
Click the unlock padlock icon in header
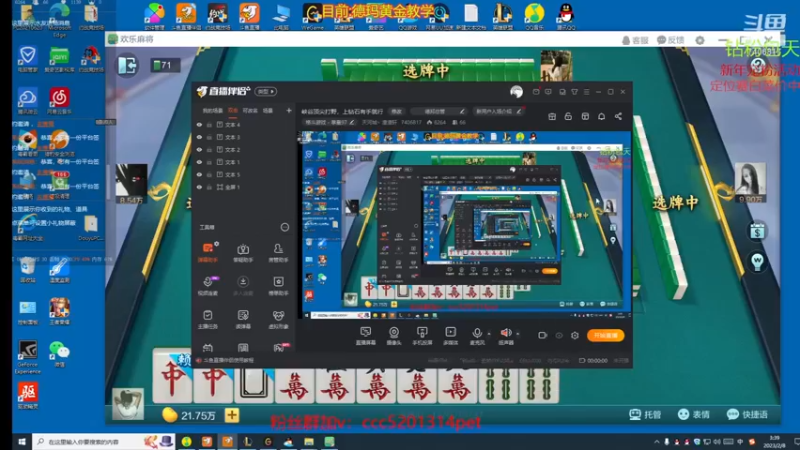point(568,116)
